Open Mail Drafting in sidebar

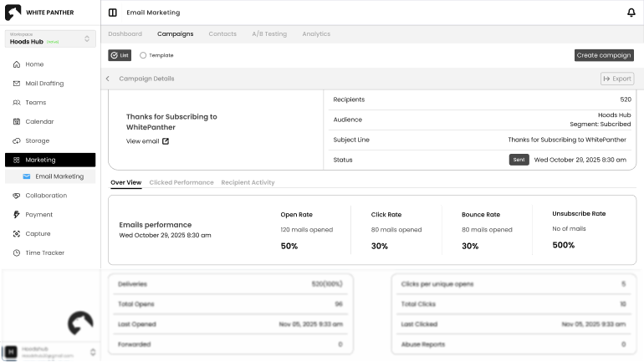tap(43, 84)
